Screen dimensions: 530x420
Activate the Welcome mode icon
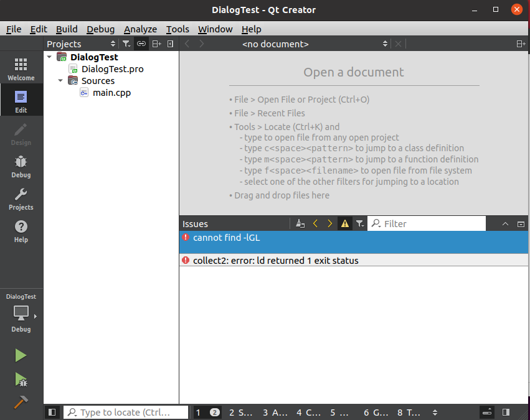[21, 67]
